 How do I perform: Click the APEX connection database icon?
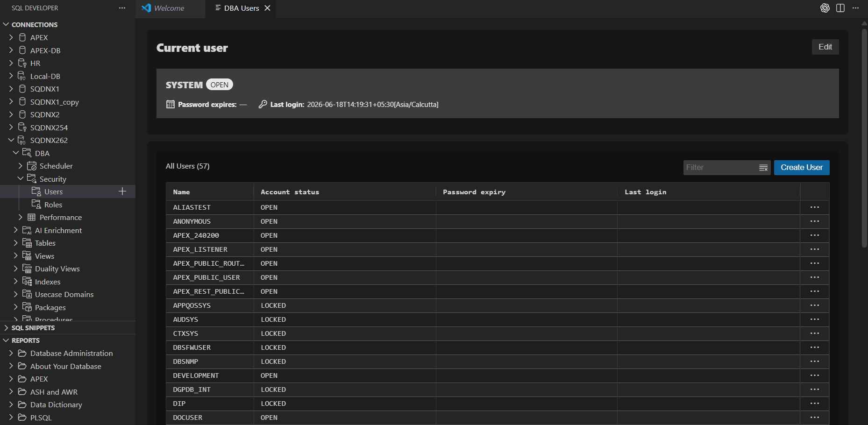pyautogui.click(x=22, y=37)
